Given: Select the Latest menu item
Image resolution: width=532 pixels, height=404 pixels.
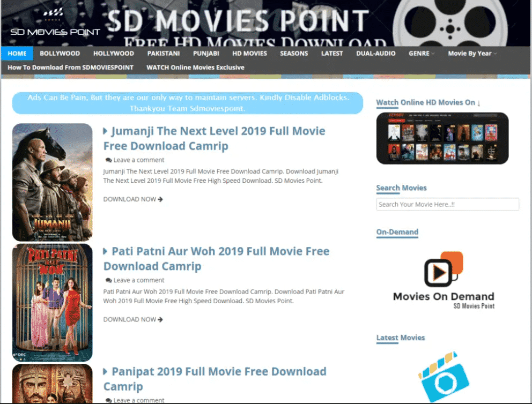Looking at the screenshot, I should (332, 53).
